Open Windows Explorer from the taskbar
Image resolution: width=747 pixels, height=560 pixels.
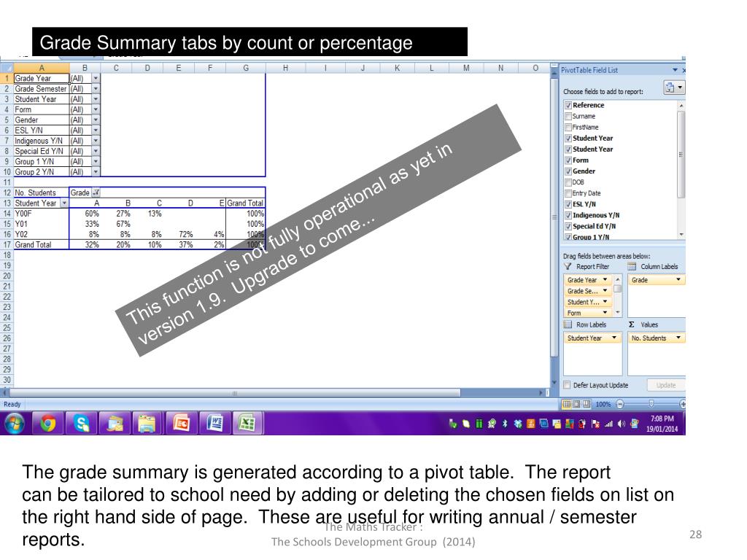tap(147, 423)
